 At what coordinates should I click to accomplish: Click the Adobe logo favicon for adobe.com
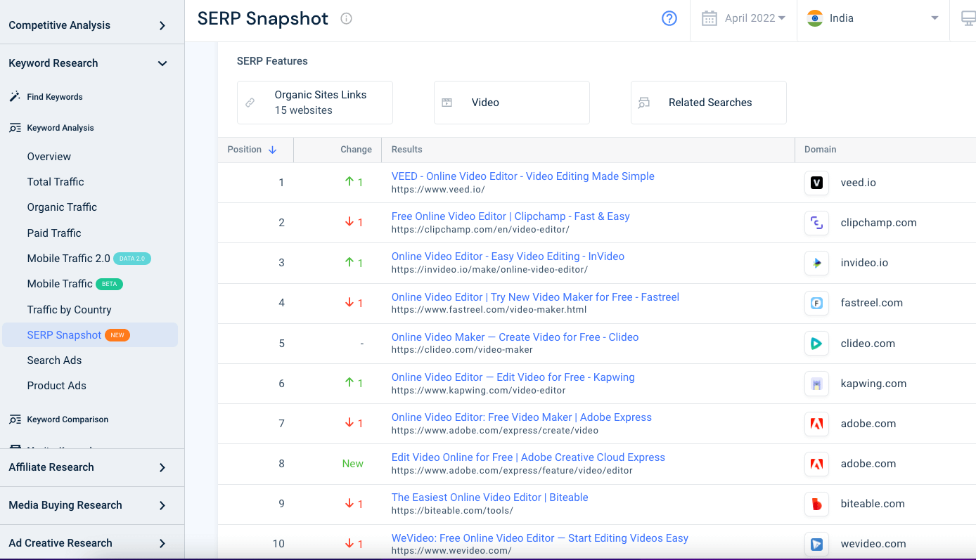[816, 424]
